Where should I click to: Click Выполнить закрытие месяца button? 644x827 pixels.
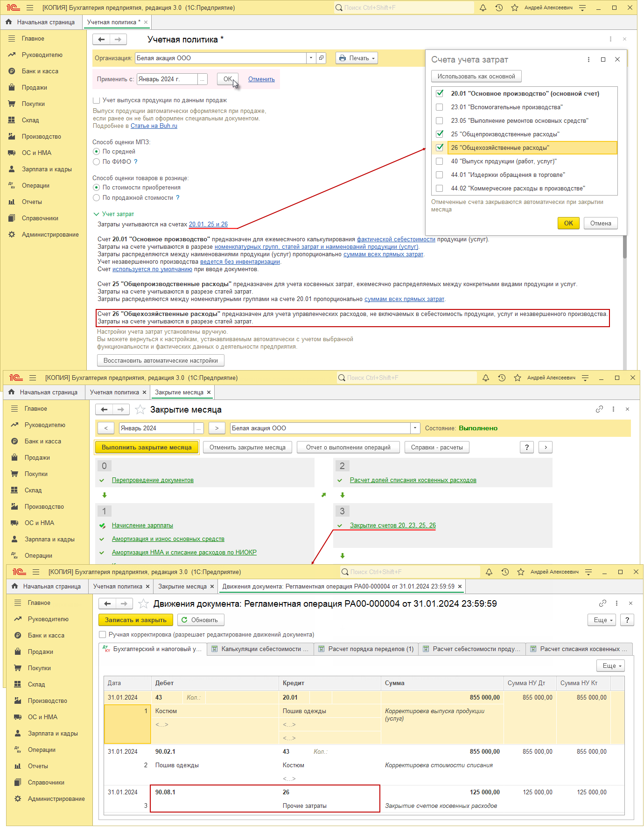pos(147,448)
